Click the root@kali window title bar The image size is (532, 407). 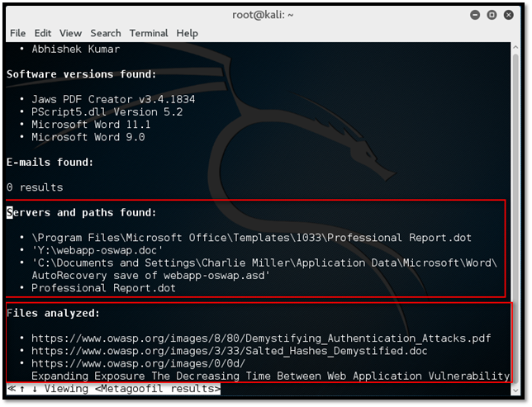(264, 15)
